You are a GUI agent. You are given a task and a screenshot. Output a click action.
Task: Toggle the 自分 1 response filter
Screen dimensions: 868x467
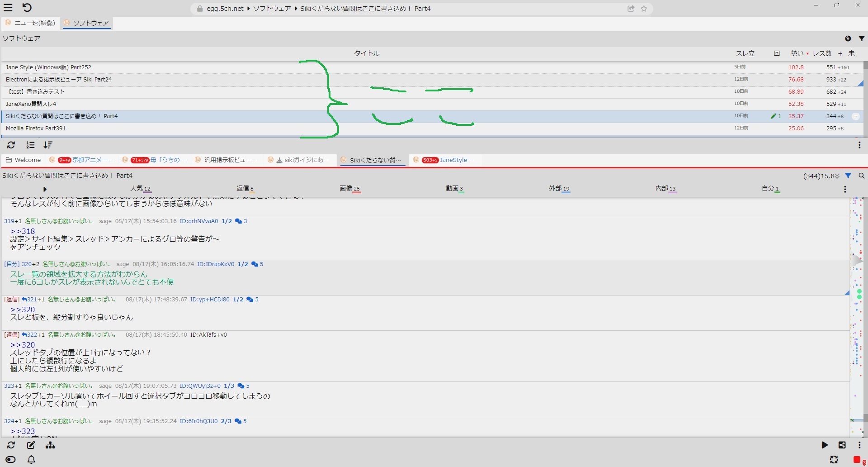pyautogui.click(x=770, y=188)
